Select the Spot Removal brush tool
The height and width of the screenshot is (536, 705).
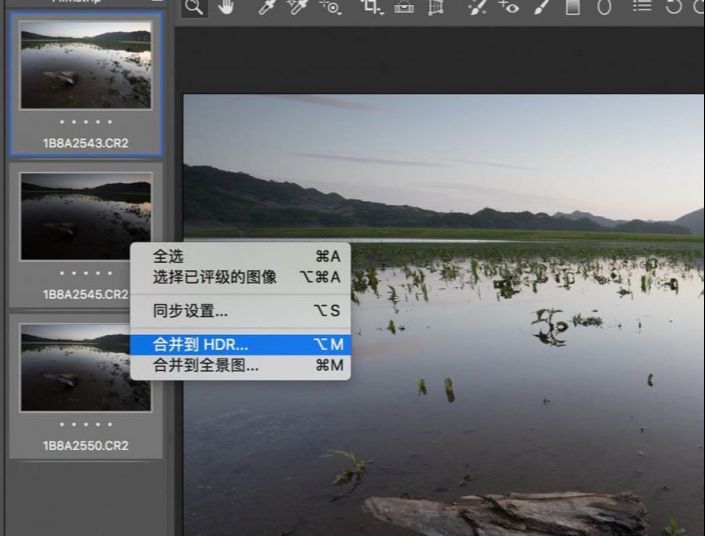477,7
